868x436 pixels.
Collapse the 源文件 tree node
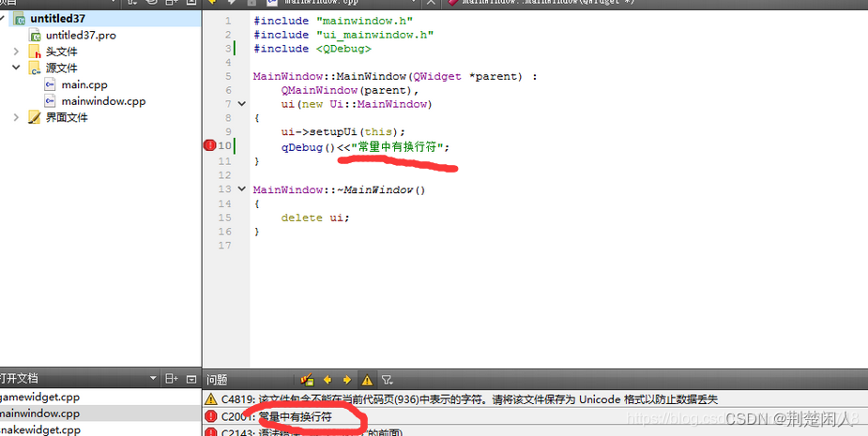pos(16,68)
